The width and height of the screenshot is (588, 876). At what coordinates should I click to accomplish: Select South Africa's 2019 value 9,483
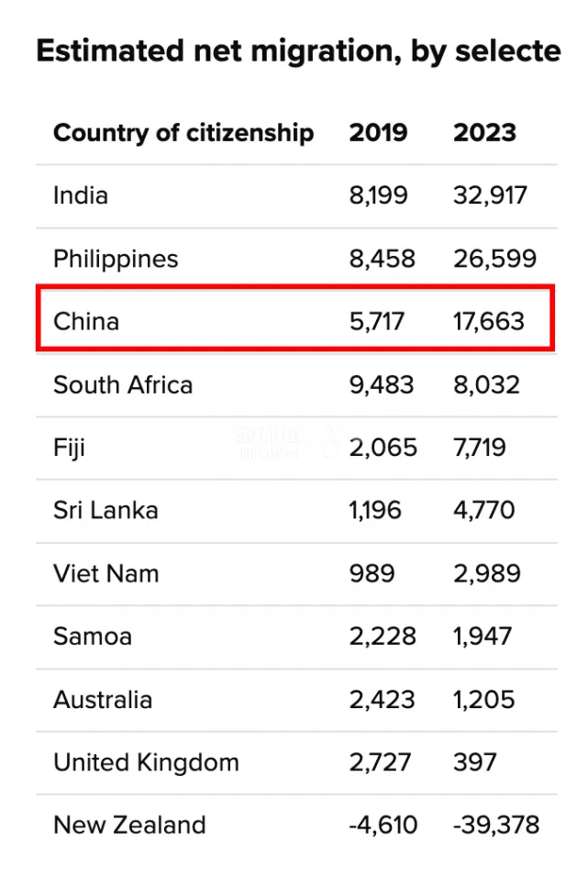(x=382, y=385)
